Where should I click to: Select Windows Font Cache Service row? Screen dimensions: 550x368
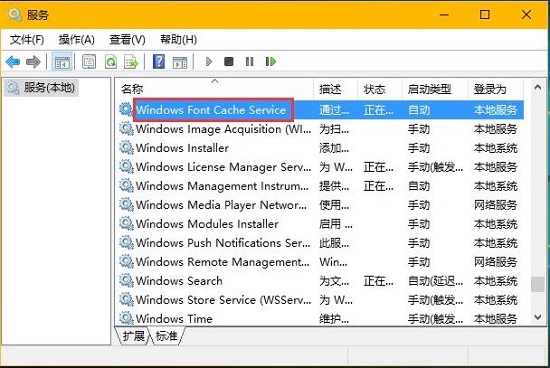pyautogui.click(x=321, y=110)
